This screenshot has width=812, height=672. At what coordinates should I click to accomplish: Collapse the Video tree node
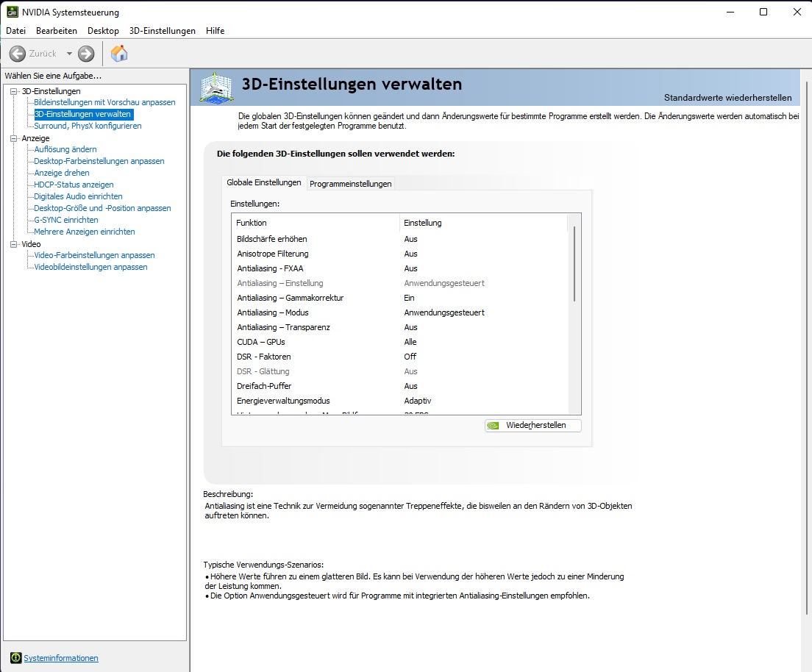click(14, 244)
